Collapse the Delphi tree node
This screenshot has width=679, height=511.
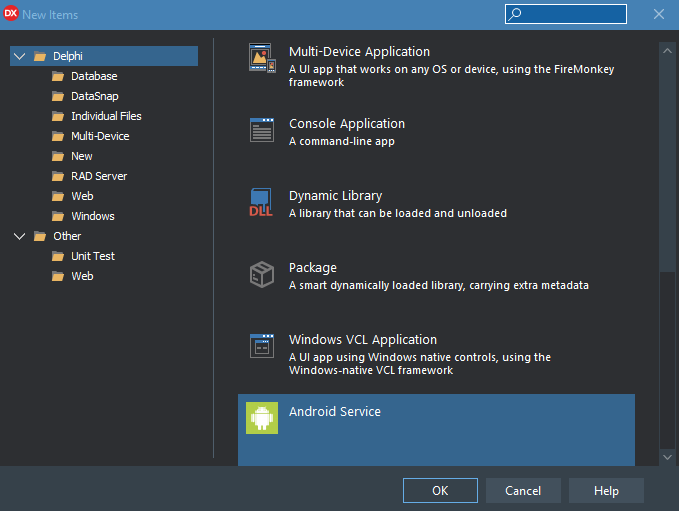(19, 56)
